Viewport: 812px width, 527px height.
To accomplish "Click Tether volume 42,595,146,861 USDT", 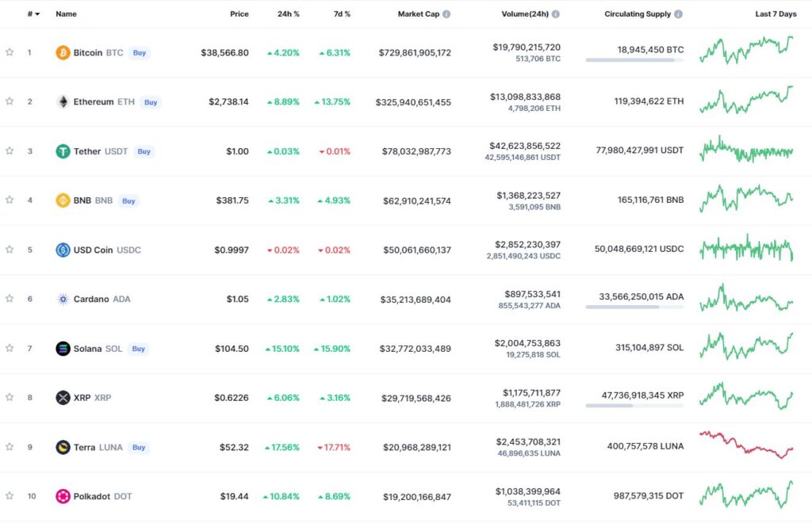I will (x=523, y=158).
